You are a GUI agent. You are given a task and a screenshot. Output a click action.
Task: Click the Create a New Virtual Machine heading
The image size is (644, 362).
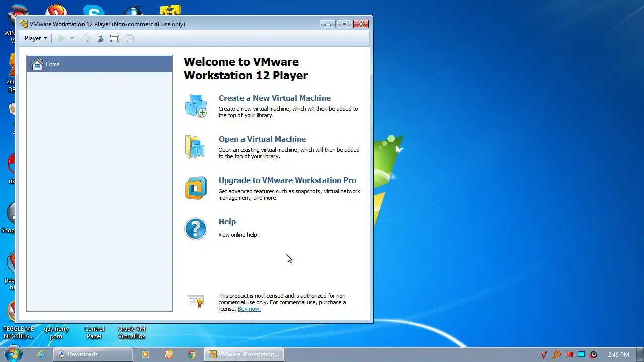tap(275, 98)
